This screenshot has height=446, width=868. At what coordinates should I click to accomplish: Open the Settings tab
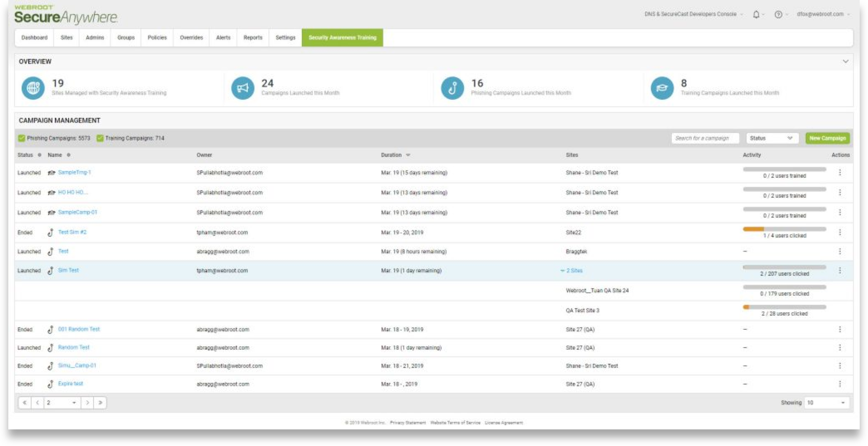pos(285,37)
